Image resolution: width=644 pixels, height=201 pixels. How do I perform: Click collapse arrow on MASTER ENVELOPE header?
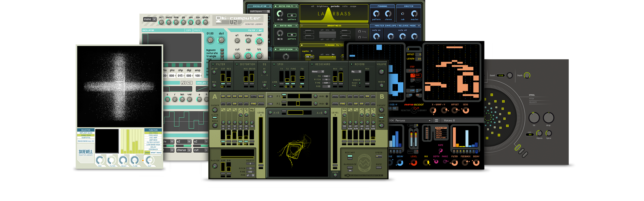click(419, 26)
